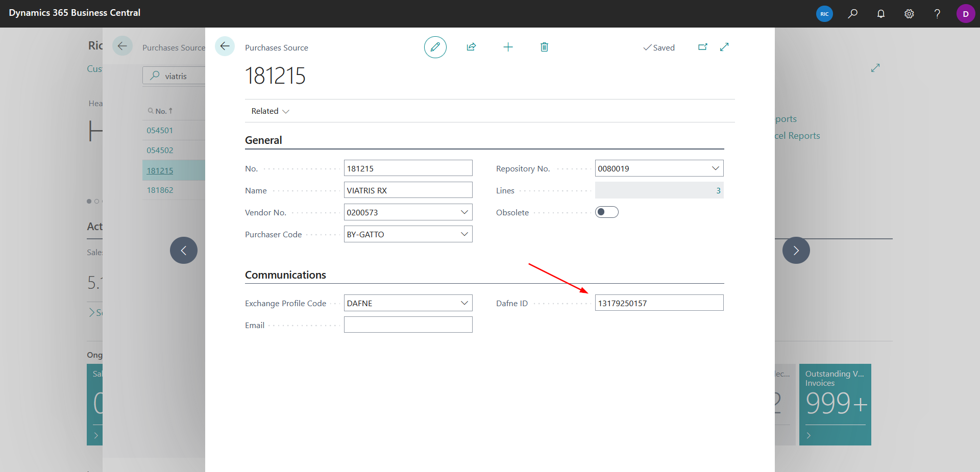Click the share icon in card toolbar
This screenshot has height=472, width=980.
pos(471,47)
